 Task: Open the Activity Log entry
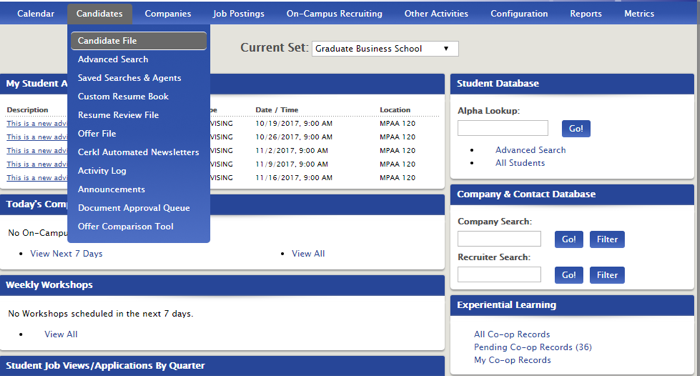(x=102, y=171)
